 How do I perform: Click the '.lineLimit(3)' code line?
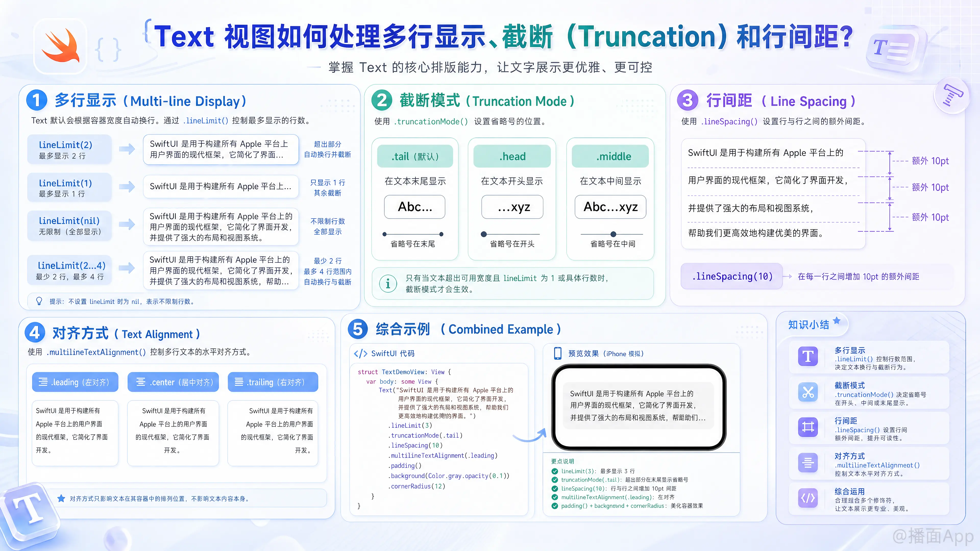coord(410,425)
